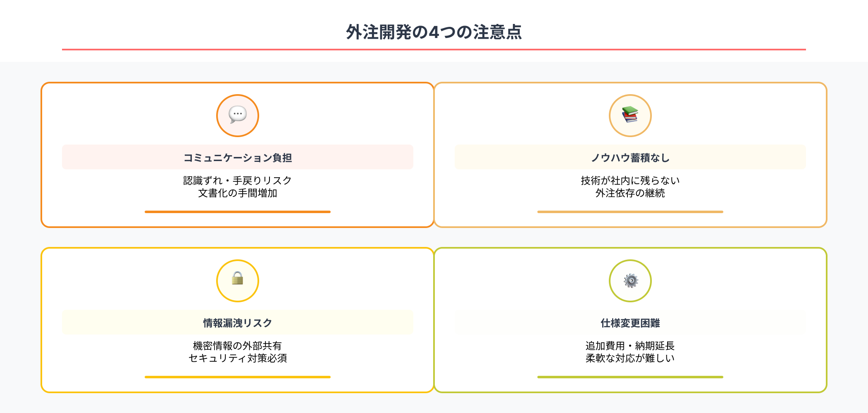The width and height of the screenshot is (868, 413).
Task: Select the 仕様変更困難 heading
Action: [630, 323]
